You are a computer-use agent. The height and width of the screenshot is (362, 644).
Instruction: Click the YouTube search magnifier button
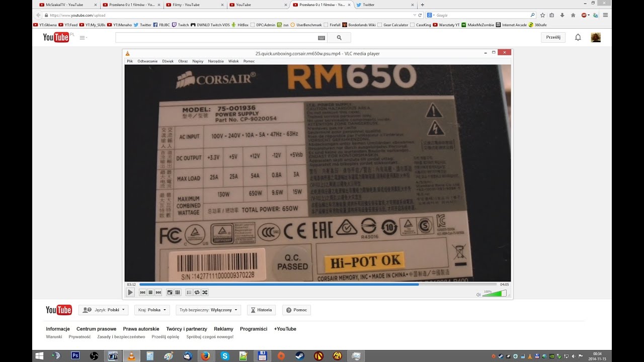tap(339, 38)
